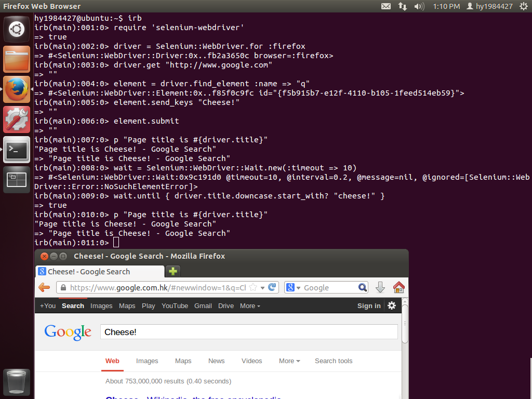Open Images in the Google top bar
532x399 pixels.
coord(101,305)
